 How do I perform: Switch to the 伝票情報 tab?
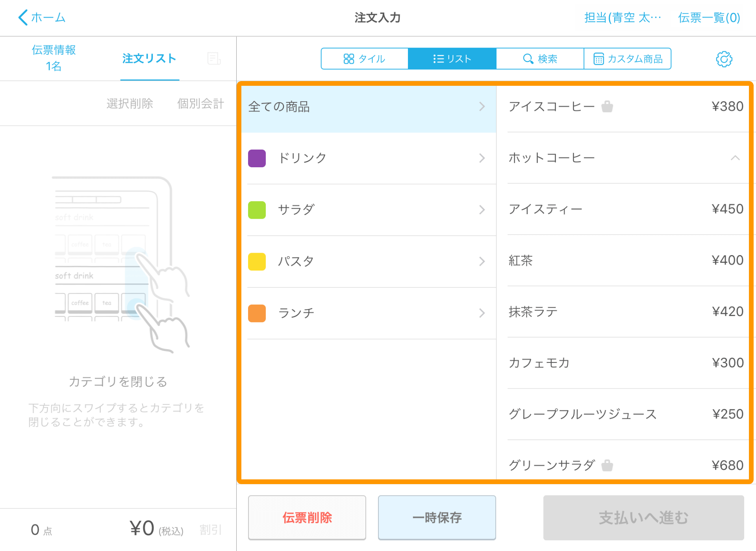coord(54,58)
